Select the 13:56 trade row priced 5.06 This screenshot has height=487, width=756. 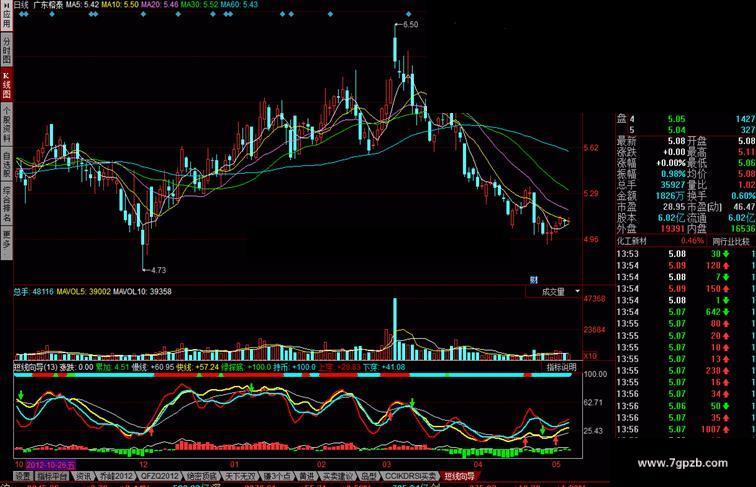(686, 406)
